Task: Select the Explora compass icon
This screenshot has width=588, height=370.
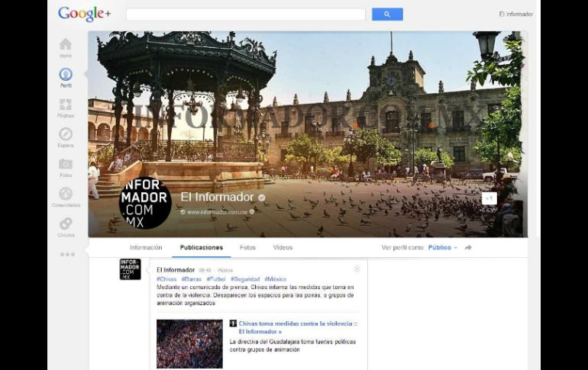Action: [66, 135]
